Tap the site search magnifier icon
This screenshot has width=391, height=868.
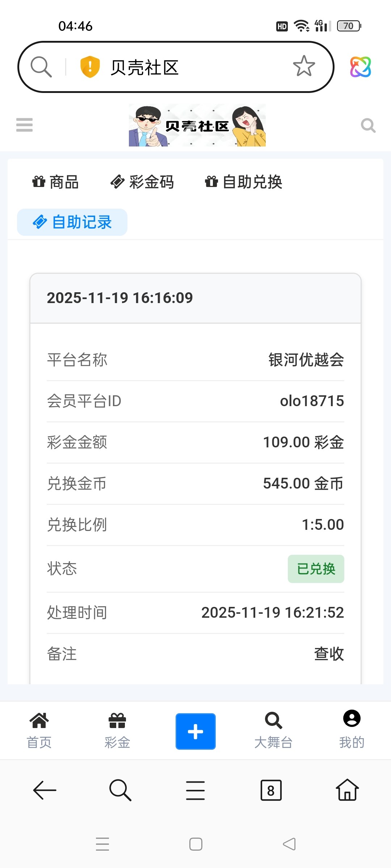point(368,125)
